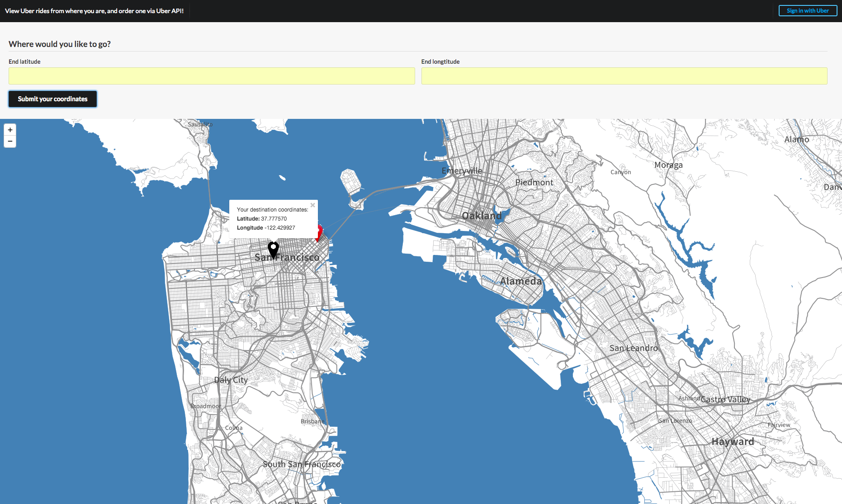This screenshot has height=504, width=842.
Task: Click the Alamo label on the map
Action: [x=797, y=140]
